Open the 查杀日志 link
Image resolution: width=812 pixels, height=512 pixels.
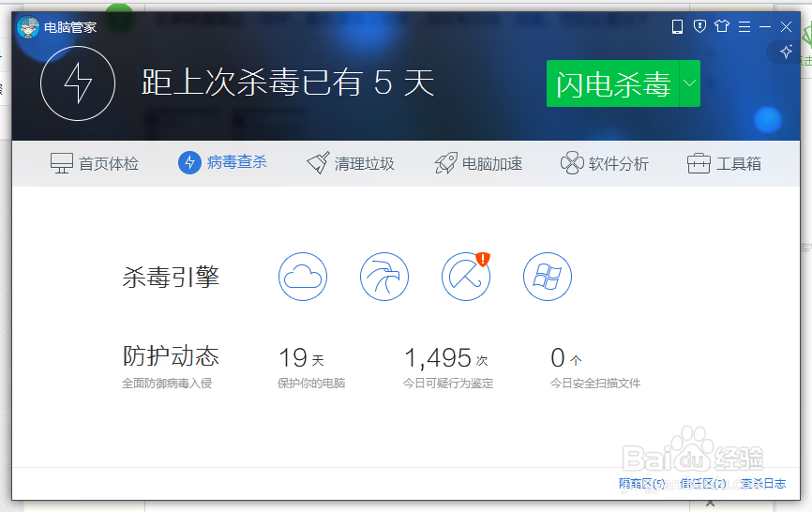pyautogui.click(x=763, y=484)
